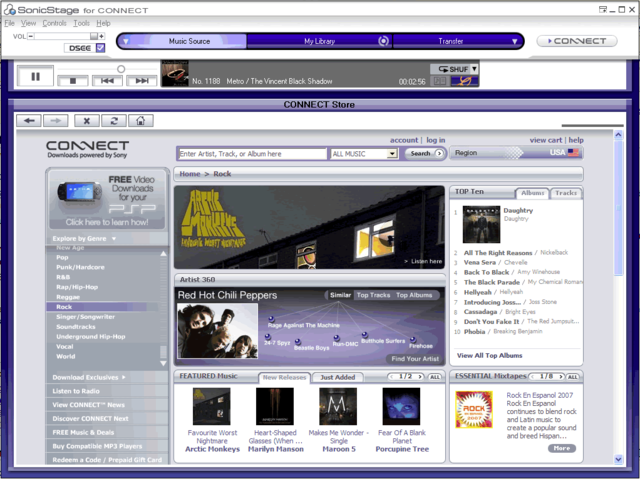
Task: Select the Top Tracks tab in Artist 360
Action: [x=373, y=295]
